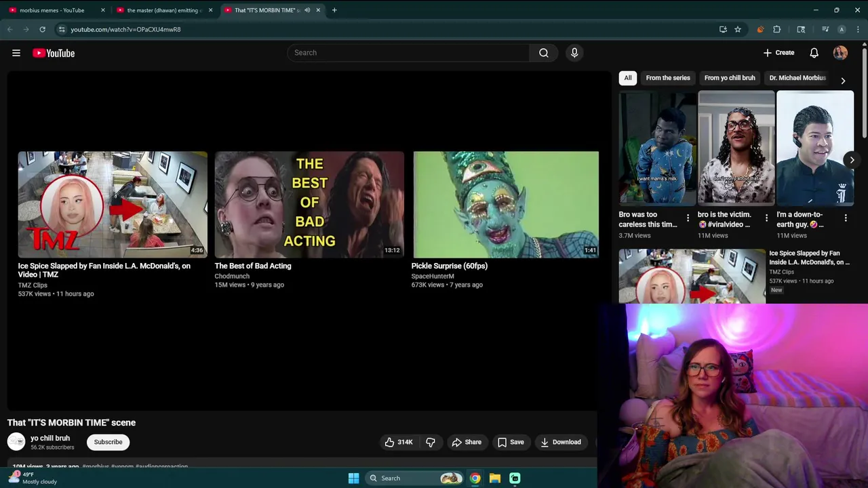Open Chrome profile icon in toolbar
868x488 pixels.
(x=842, y=30)
